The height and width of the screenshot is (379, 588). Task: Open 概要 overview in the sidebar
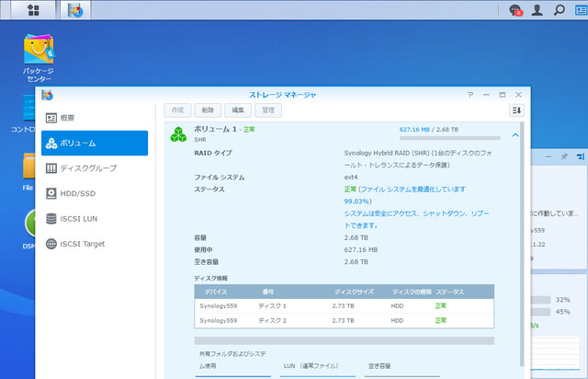pyautogui.click(x=95, y=118)
